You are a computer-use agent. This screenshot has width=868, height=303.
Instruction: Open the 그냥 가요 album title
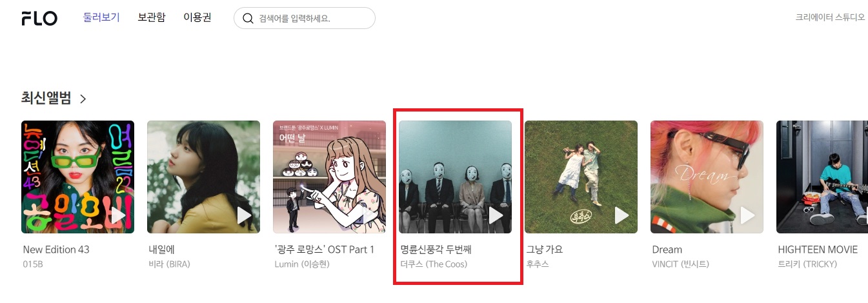coord(545,249)
